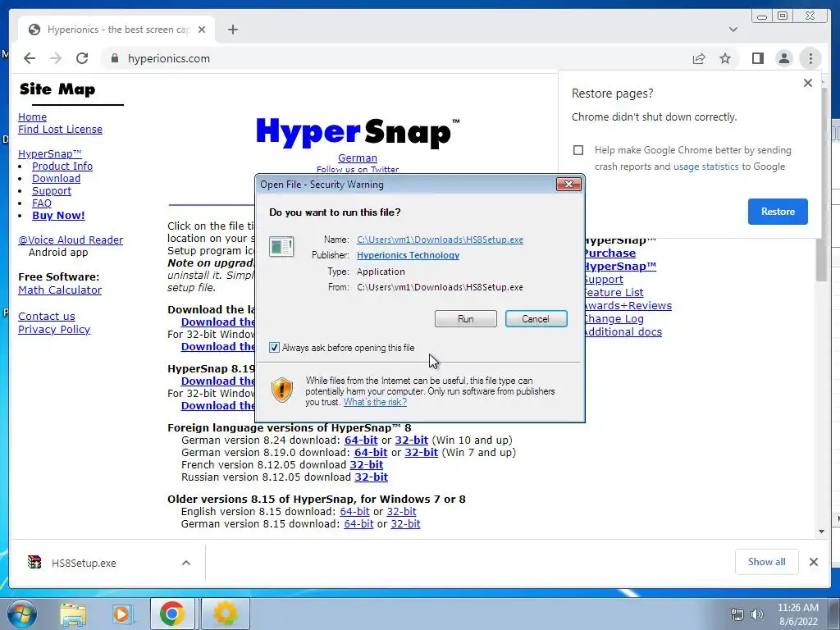Open the Chrome profile avatar
Viewport: 840px width, 630px height.
click(x=783, y=58)
